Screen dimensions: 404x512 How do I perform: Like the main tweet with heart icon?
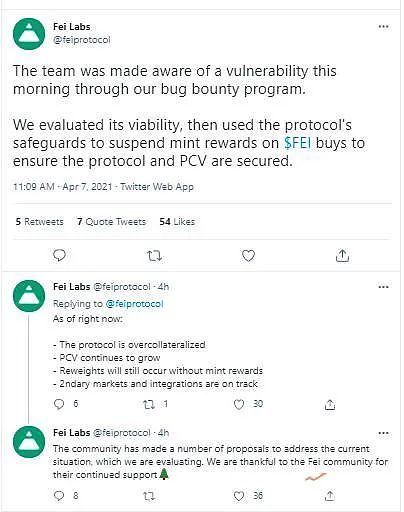(248, 256)
